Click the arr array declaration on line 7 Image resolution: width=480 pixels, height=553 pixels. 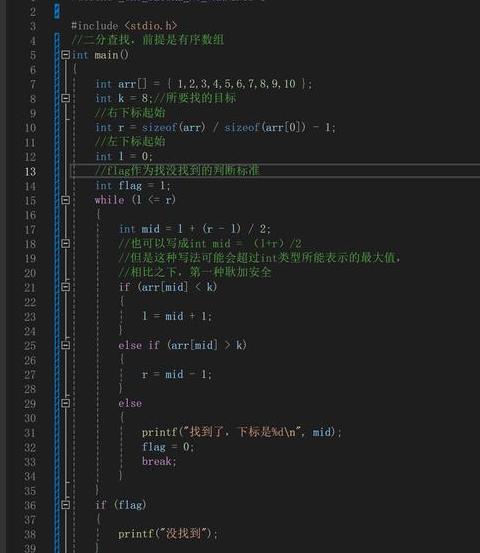203,84
